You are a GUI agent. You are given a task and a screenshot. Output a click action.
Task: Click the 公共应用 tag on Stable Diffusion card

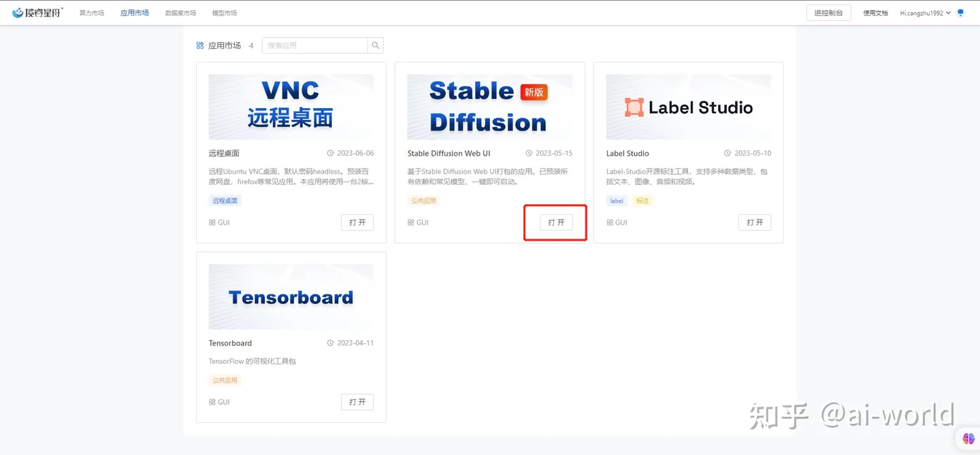pyautogui.click(x=424, y=201)
